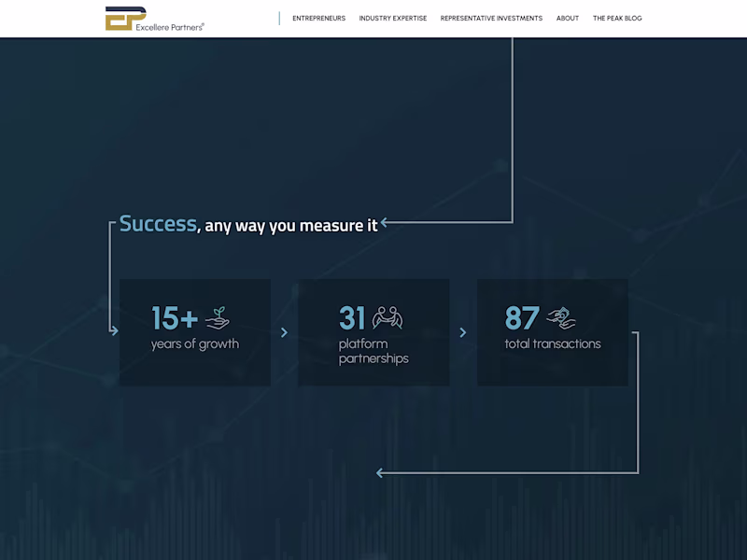Select the 31 platform partnerships tile
747x560 pixels.
pos(373,332)
